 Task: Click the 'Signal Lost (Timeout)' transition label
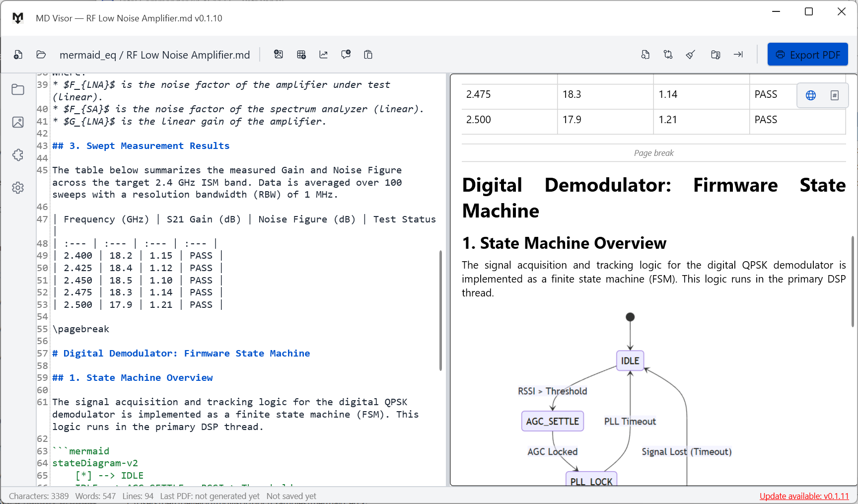[x=687, y=452]
